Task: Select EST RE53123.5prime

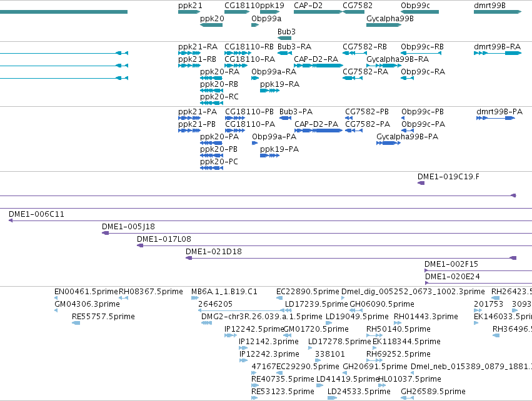Action: click(283, 392)
